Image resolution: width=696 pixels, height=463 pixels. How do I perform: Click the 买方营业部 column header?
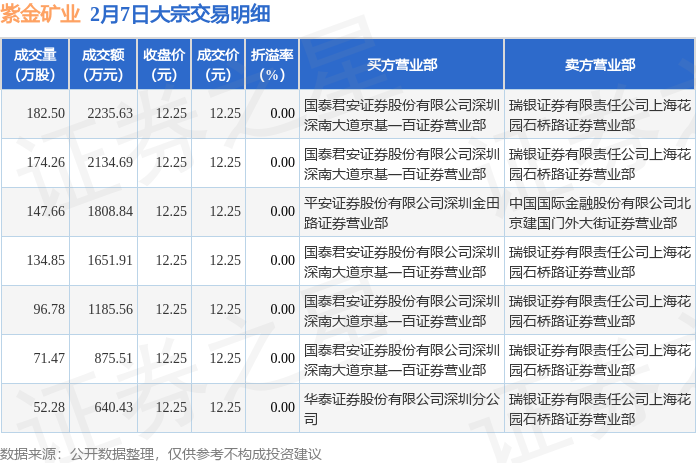(402, 64)
